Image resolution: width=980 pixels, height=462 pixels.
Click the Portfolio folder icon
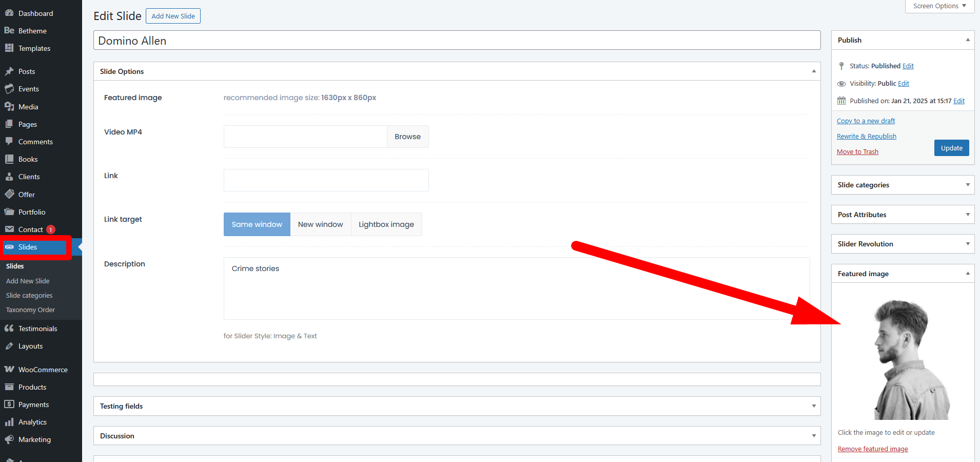point(9,212)
